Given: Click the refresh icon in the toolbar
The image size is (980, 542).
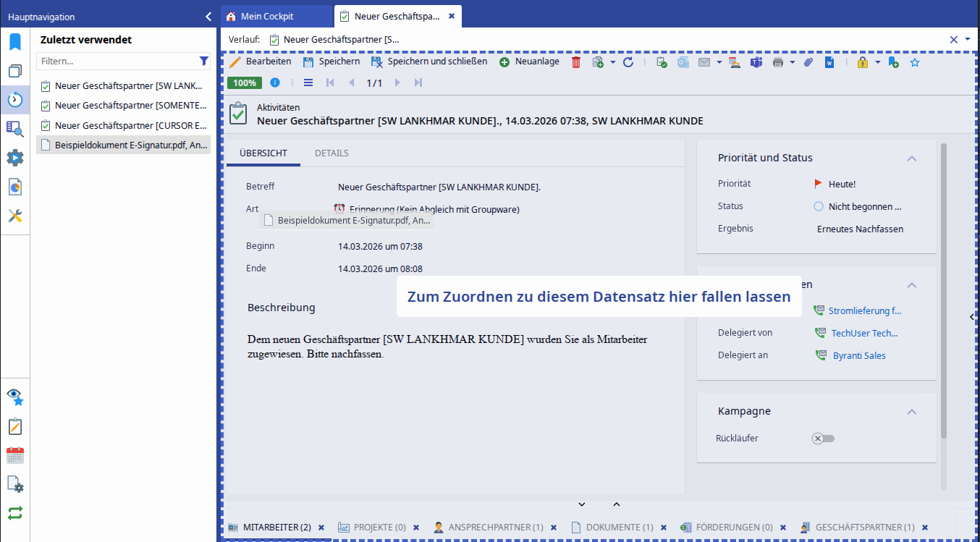Looking at the screenshot, I should (628, 62).
